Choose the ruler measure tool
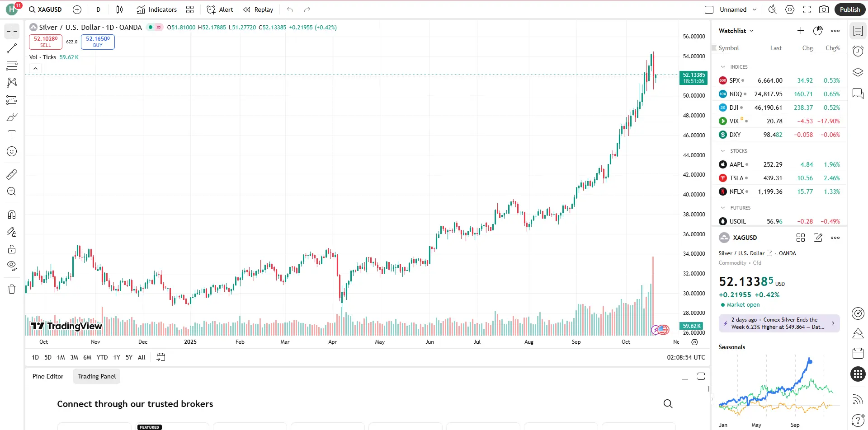Image resolution: width=868 pixels, height=430 pixels. point(12,174)
